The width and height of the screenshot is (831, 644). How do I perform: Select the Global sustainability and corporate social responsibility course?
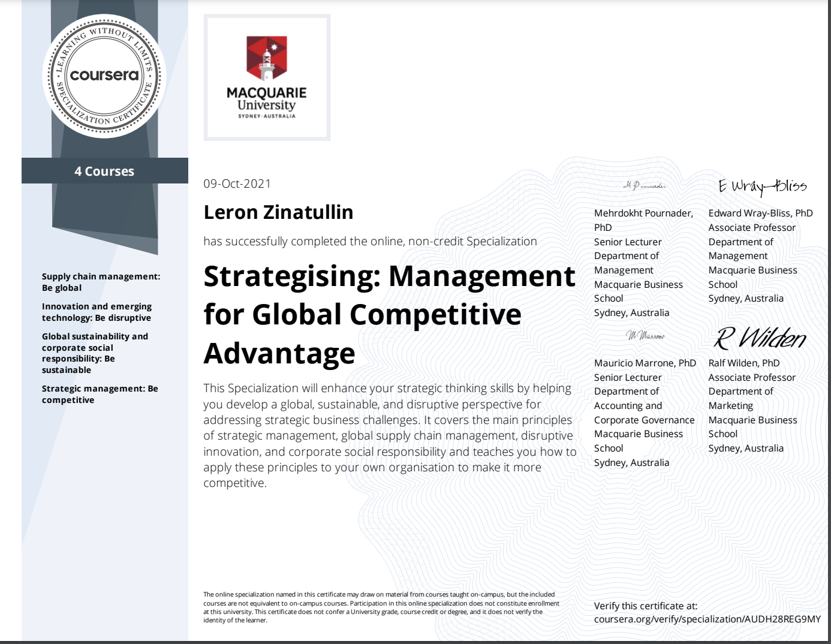95,353
